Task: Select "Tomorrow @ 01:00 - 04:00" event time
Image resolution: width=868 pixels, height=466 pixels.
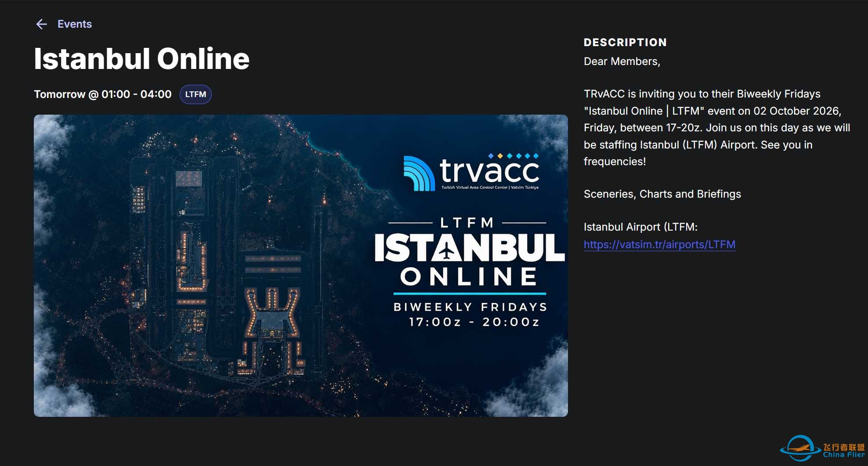Action: click(103, 94)
